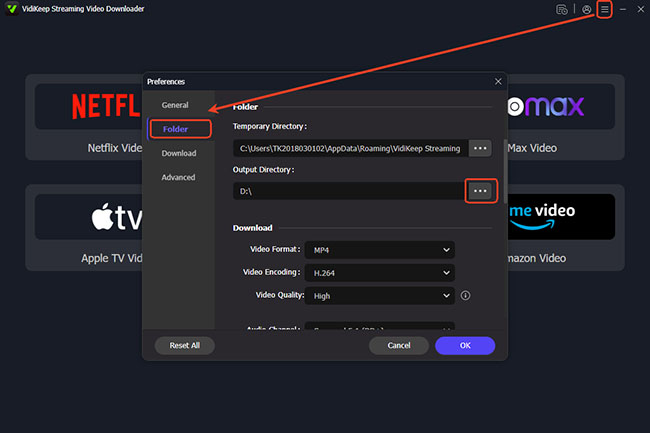The width and height of the screenshot is (650, 433).
Task: Expand the Video Format dropdown
Action: (x=380, y=250)
